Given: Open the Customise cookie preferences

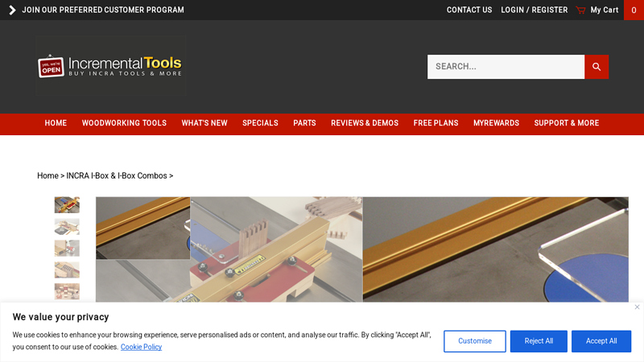Looking at the screenshot, I should 475,341.
